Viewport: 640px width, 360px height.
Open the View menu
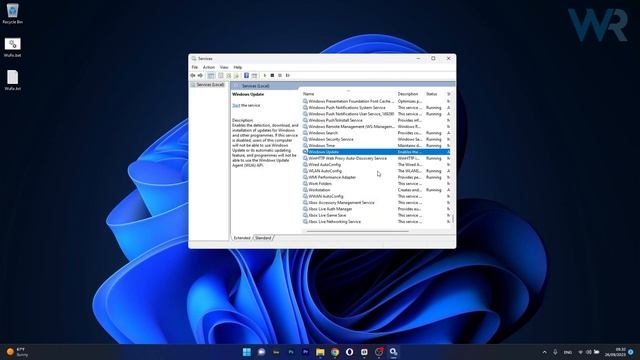(x=224, y=67)
